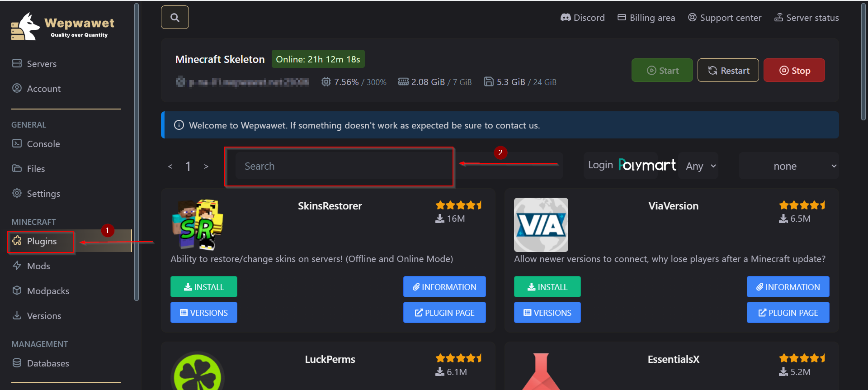The width and height of the screenshot is (868, 390).
Task: Open Mods in sidebar
Action: 31,266
